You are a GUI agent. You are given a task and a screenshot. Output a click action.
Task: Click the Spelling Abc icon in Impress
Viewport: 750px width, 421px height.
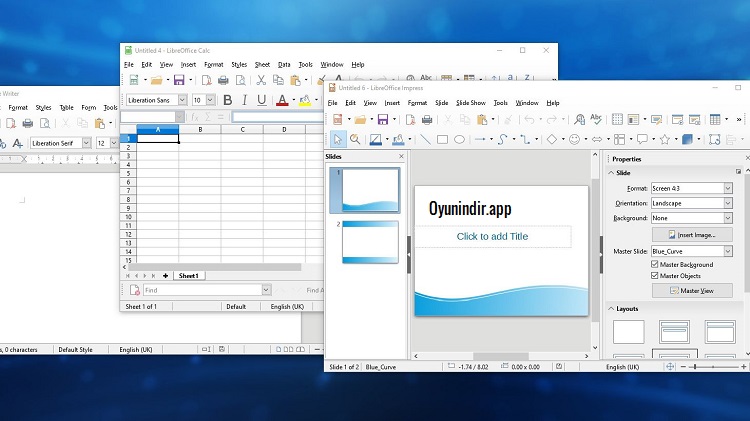596,120
